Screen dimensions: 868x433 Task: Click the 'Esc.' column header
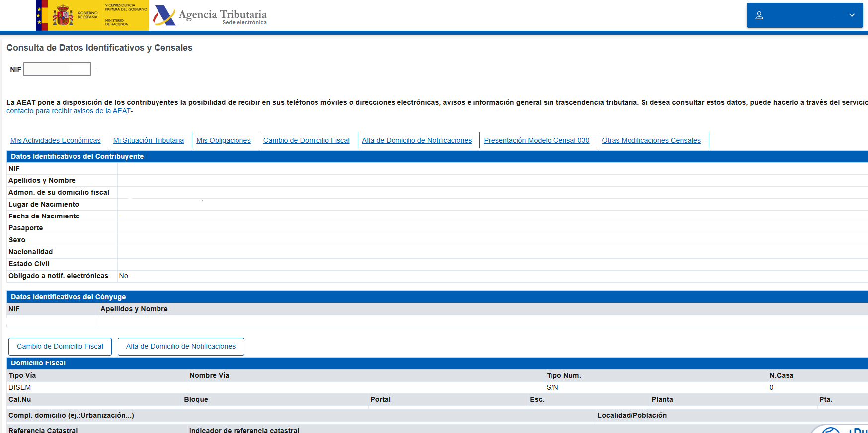coord(537,399)
